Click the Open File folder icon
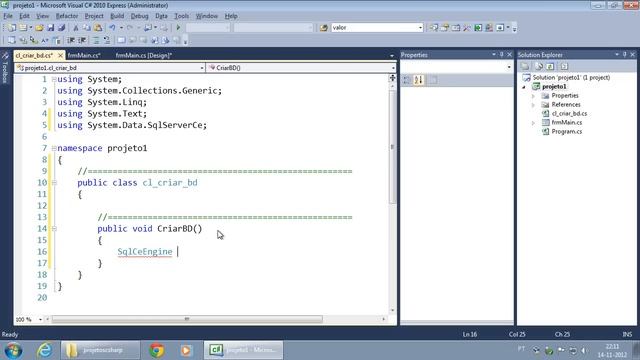 [x=39, y=28]
